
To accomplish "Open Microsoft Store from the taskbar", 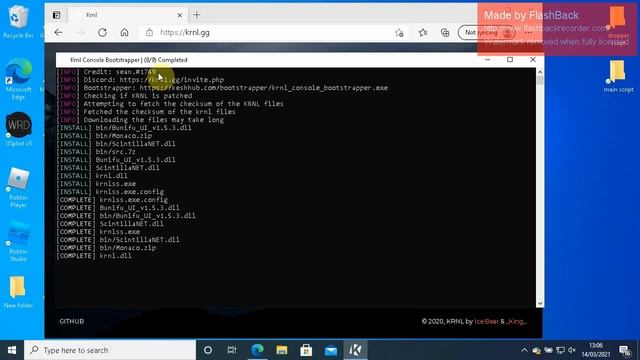I will point(306,350).
